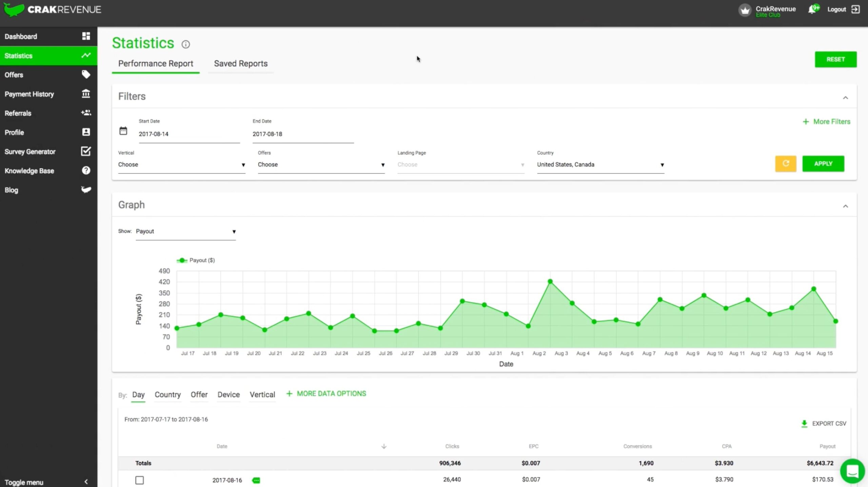Open the date range calendar icon
The image size is (868, 487).
123,131
